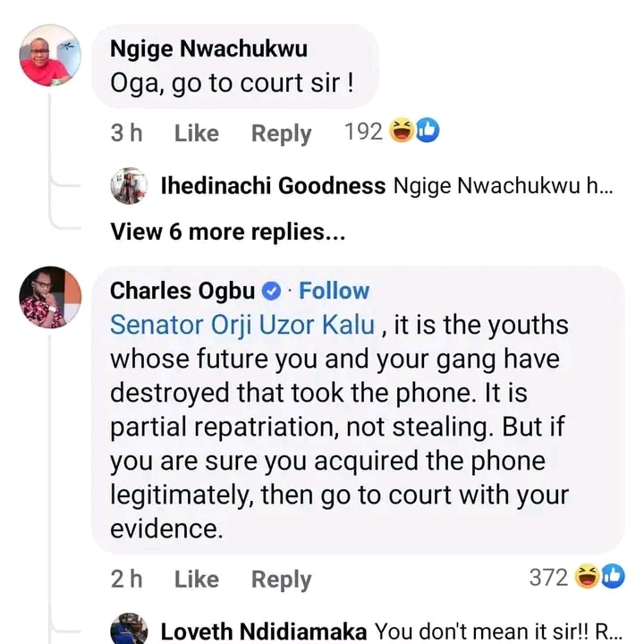The image size is (644, 644).
Task: Expand View 6 more replies
Action: (228, 232)
